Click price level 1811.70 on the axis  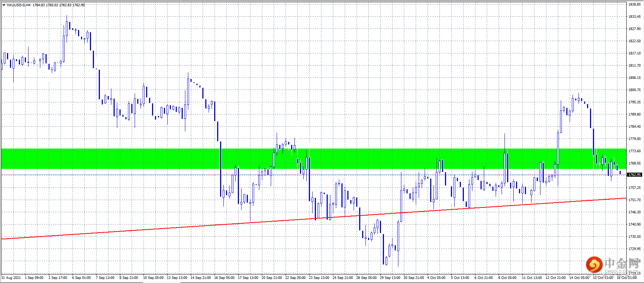point(635,66)
